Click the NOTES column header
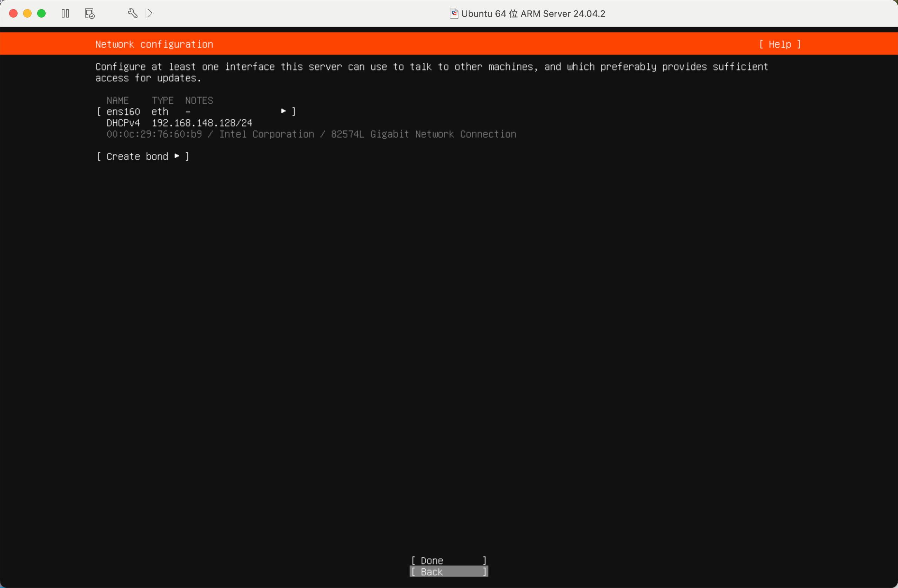898x588 pixels. (199, 100)
